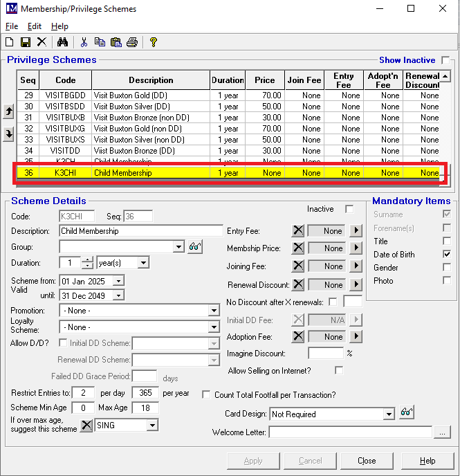Tick Count Total Footfall per Transaction
The image size is (460, 476).
pos(206,394)
